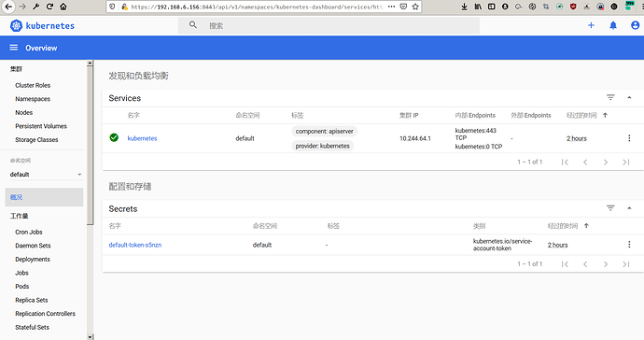Go to last page of Secrets

click(626, 264)
